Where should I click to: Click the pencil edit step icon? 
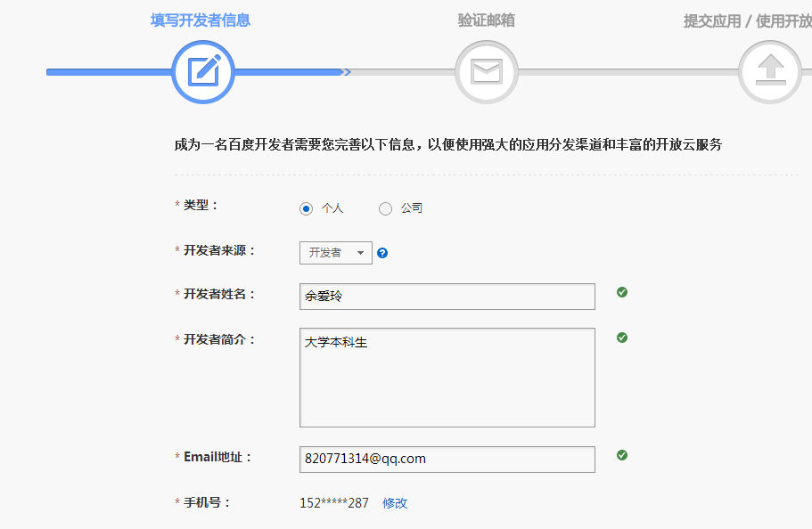coord(203,71)
